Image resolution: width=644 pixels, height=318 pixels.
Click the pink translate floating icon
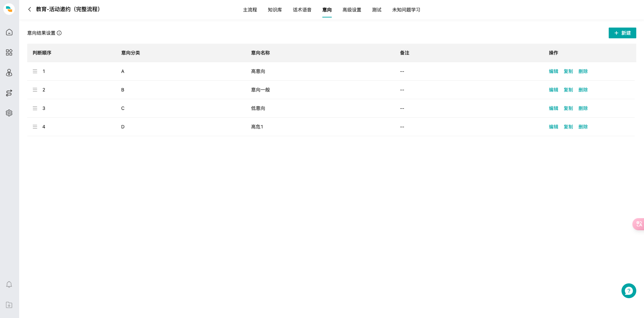pyautogui.click(x=638, y=224)
